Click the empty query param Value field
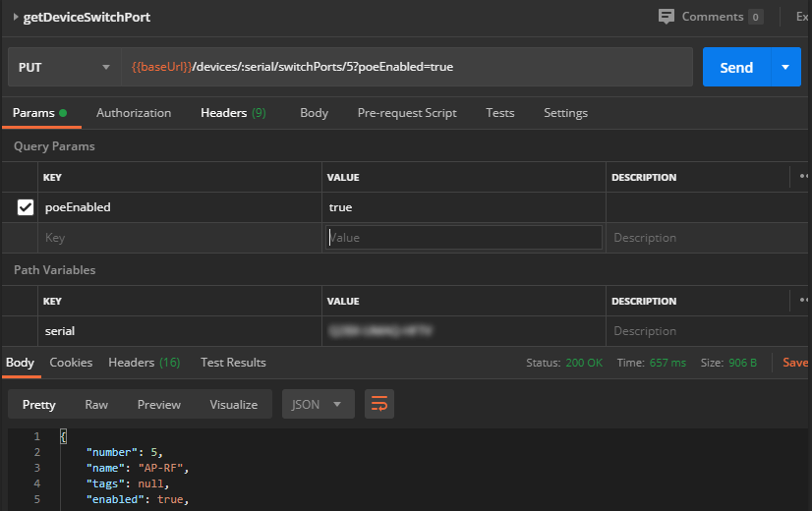Viewport: 812px width, 511px height. click(464, 238)
